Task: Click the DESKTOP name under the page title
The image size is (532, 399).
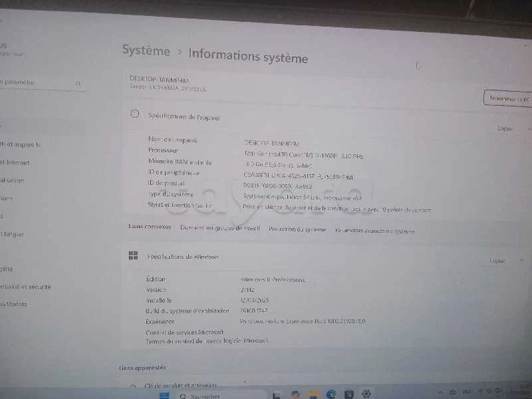Action: (159, 80)
